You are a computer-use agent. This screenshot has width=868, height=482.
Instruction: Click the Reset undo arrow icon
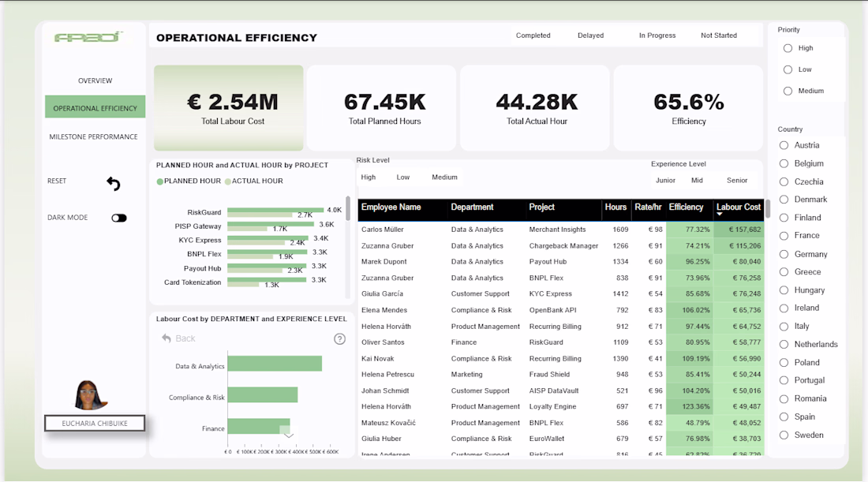coord(114,183)
